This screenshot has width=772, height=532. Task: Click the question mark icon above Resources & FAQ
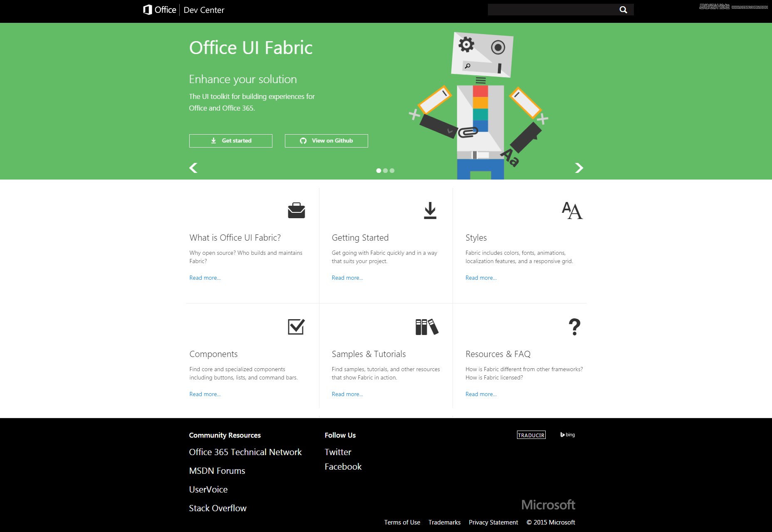pyautogui.click(x=574, y=327)
